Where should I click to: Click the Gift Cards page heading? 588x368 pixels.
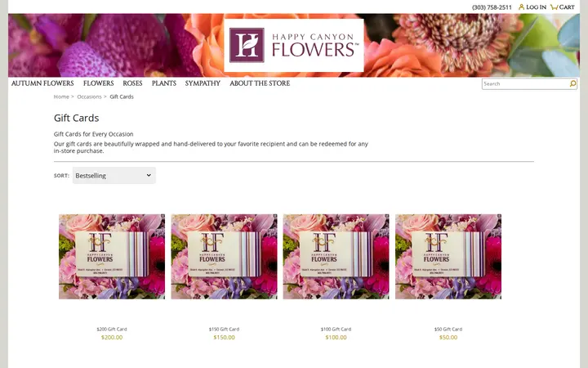[x=76, y=118]
